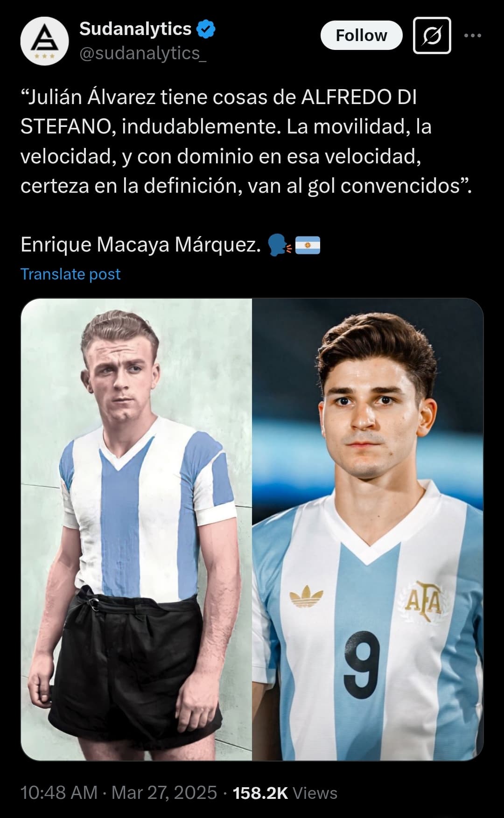Open the Sudanalytics profile avatar
Screen dimensions: 504x818
coord(45,41)
